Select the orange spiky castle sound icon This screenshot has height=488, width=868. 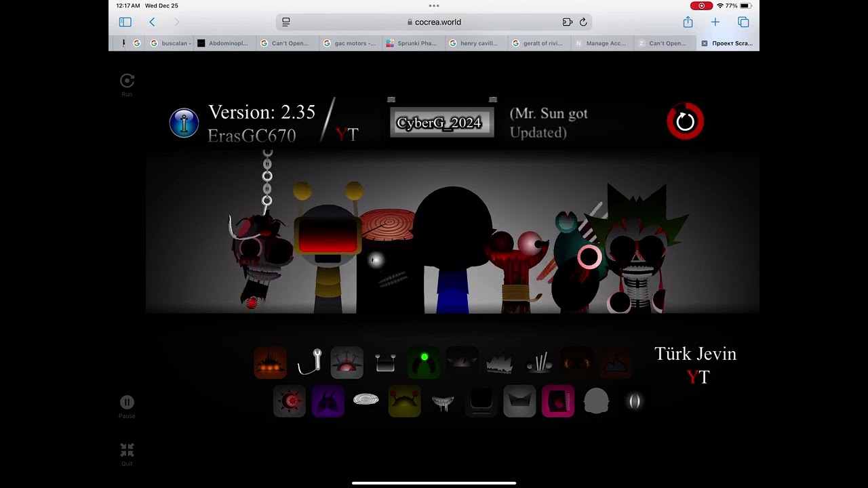coord(271,363)
